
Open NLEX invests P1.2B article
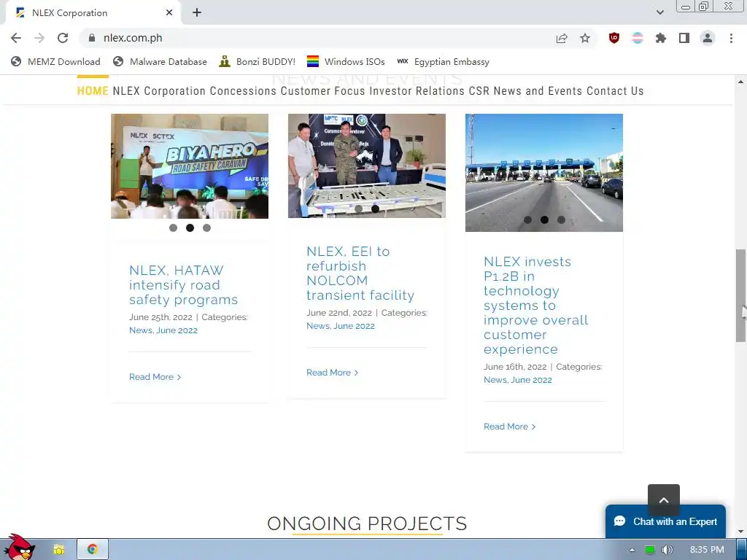(x=536, y=306)
